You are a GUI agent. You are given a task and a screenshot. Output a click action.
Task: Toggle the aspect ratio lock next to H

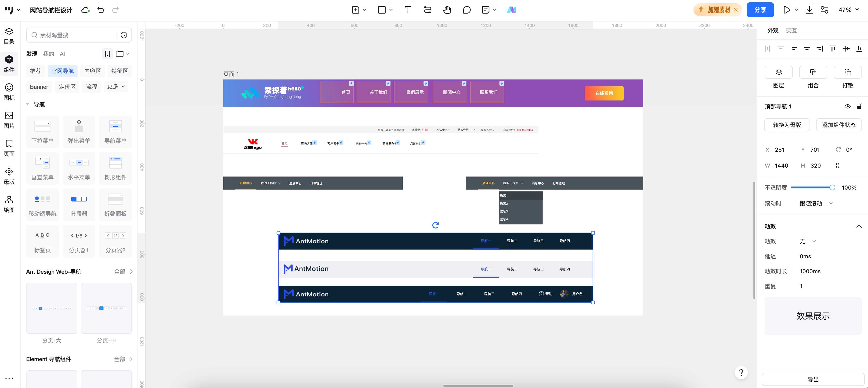pyautogui.click(x=837, y=165)
